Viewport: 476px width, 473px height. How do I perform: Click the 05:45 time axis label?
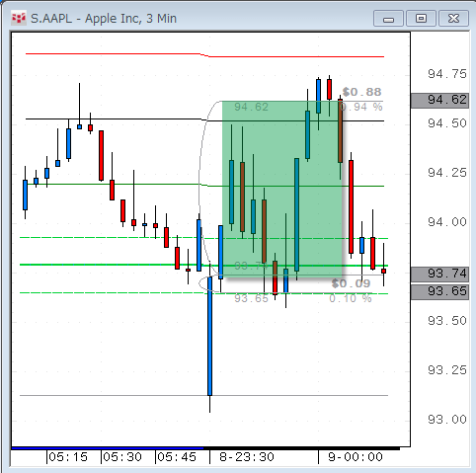pos(177,457)
